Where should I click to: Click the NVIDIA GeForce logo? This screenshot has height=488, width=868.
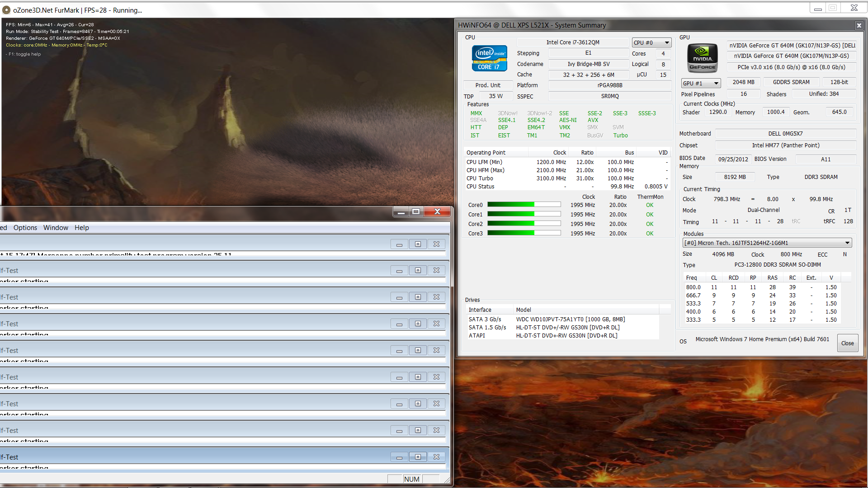pos(703,58)
